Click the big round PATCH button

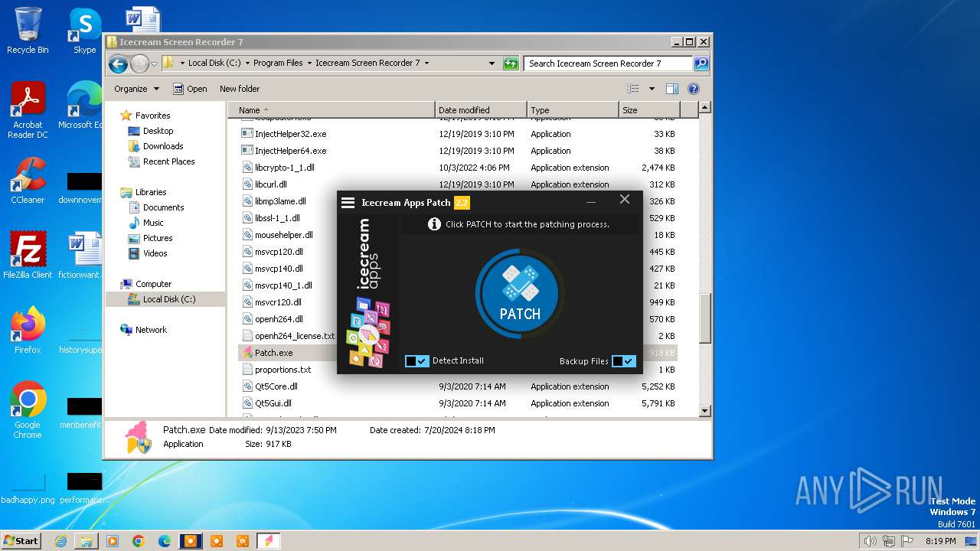(x=520, y=293)
